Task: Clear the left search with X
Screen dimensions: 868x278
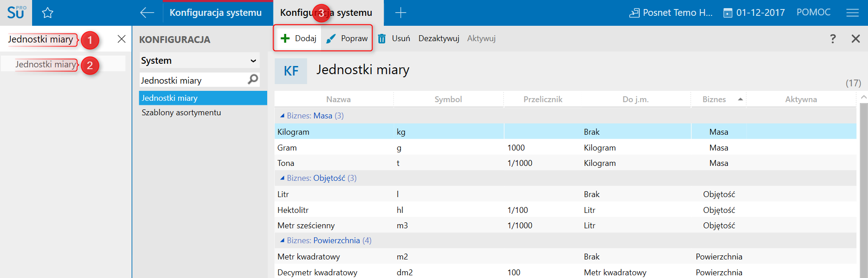Action: (121, 39)
